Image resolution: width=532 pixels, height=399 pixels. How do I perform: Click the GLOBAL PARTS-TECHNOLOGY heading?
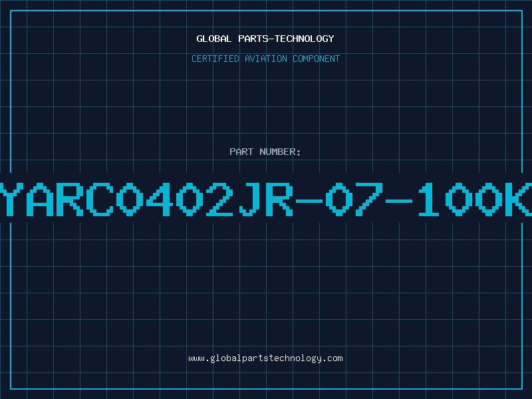265,39
